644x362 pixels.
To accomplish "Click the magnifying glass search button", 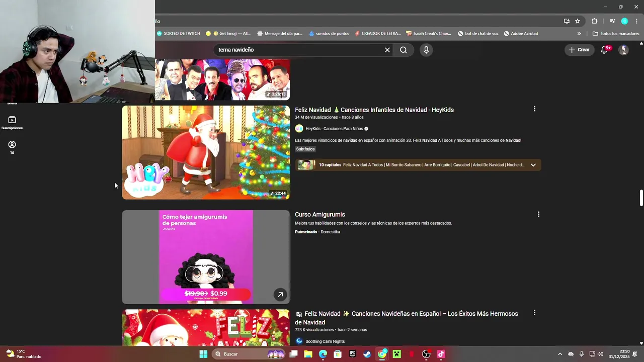I will tap(404, 50).
